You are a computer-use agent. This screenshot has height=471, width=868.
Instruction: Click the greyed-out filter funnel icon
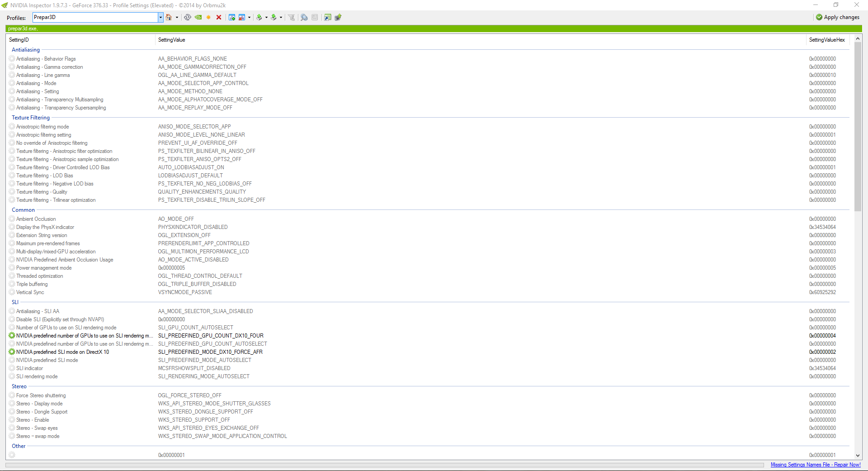292,17
